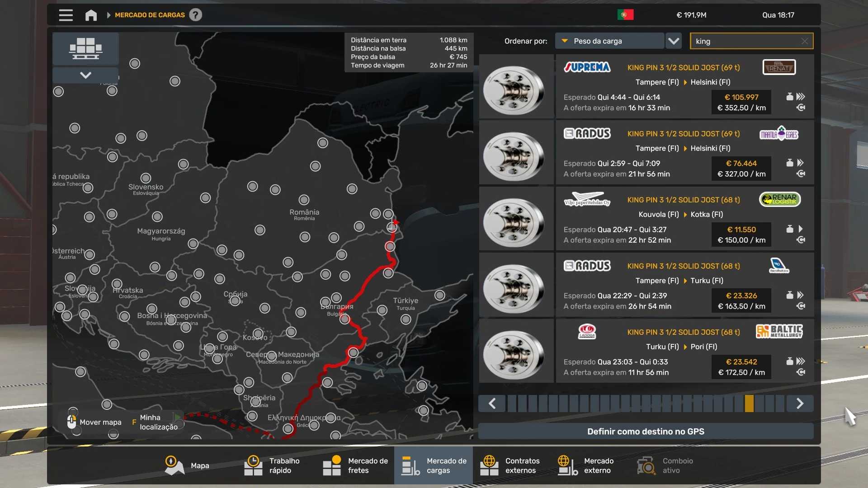Click weight icon on Renar Logistik job
The width and height of the screenshot is (868, 488).
[789, 229]
